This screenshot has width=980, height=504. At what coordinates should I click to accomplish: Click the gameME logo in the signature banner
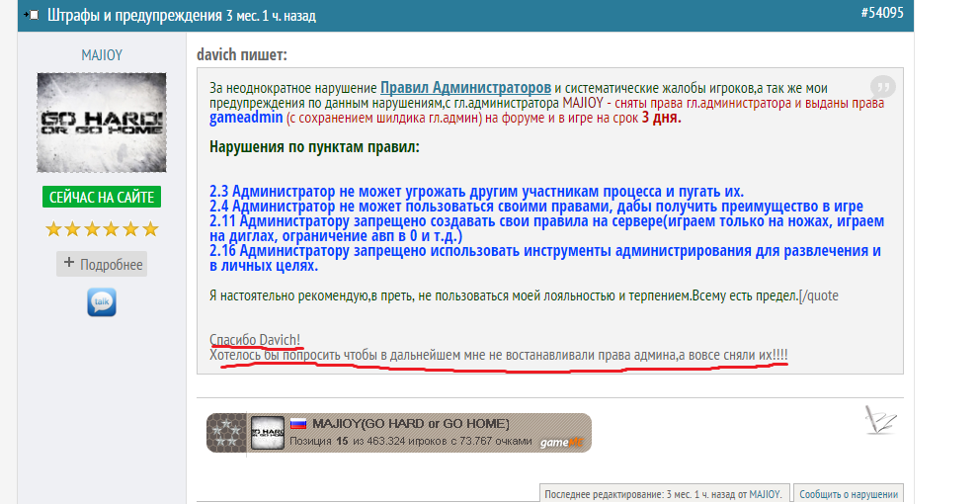563,441
